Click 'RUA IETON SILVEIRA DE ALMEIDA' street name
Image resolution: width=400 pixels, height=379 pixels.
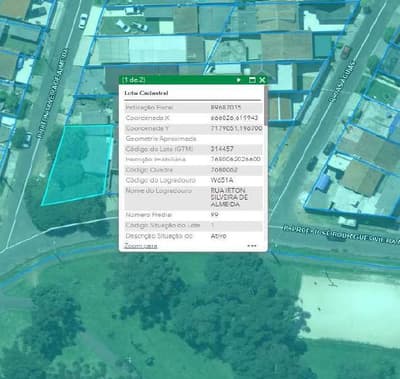pyautogui.click(x=229, y=197)
